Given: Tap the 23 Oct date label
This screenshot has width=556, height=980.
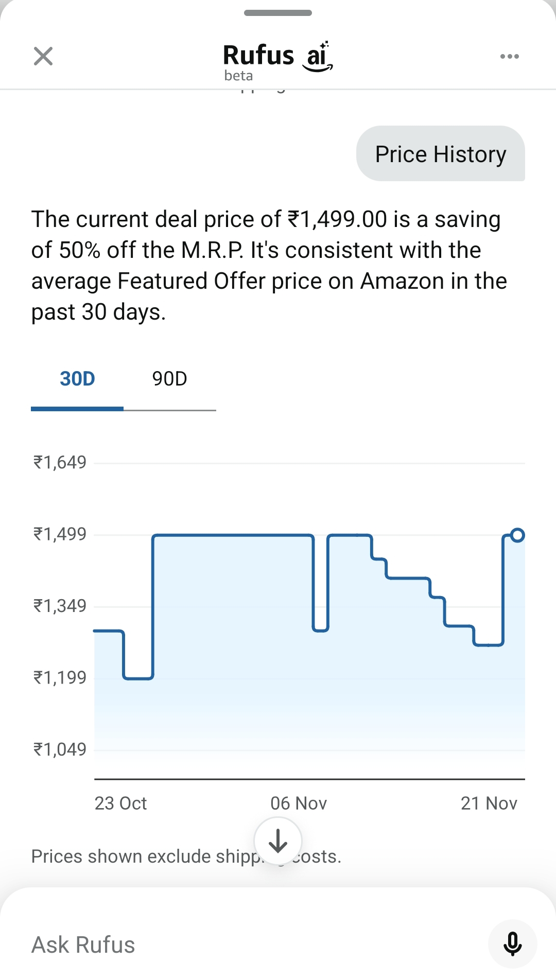Looking at the screenshot, I should [x=120, y=803].
